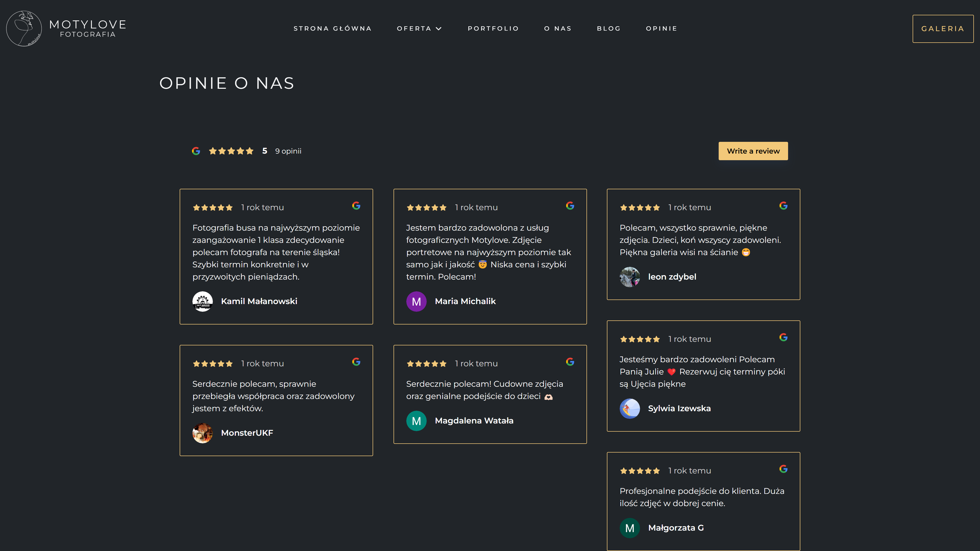
Task: Click Google icon in Kamil Małanowski review
Action: (356, 206)
